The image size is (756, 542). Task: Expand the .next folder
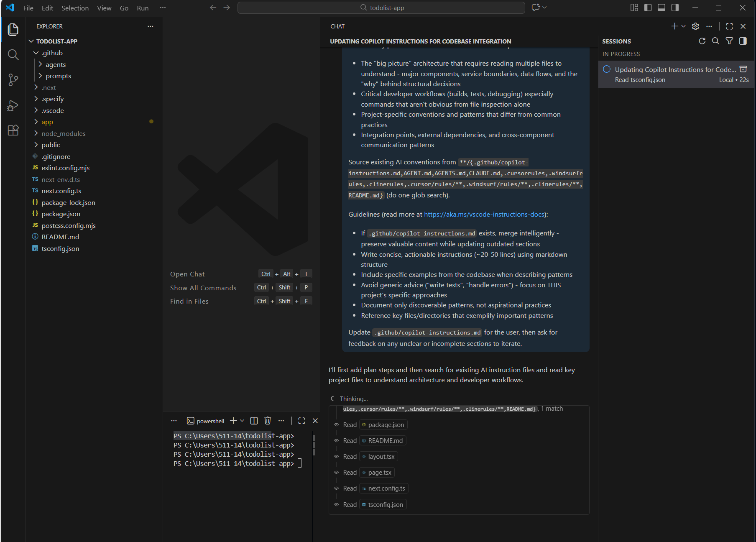tap(94, 87)
